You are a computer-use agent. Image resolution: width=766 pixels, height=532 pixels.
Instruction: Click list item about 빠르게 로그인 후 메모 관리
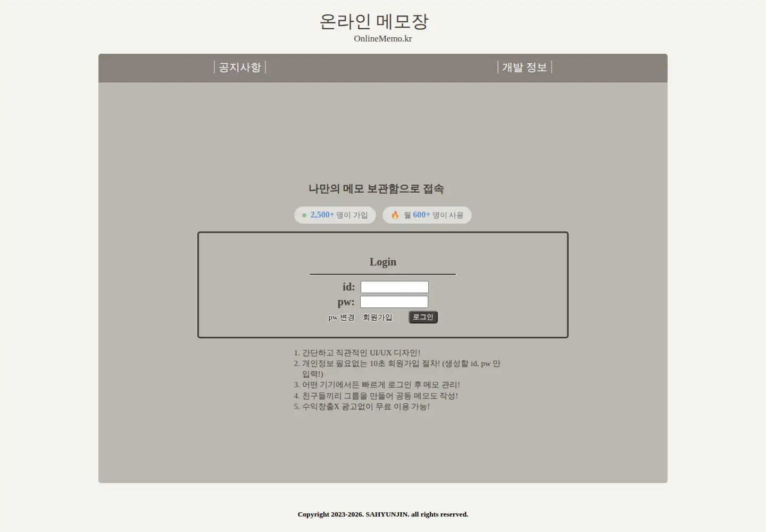click(381, 385)
